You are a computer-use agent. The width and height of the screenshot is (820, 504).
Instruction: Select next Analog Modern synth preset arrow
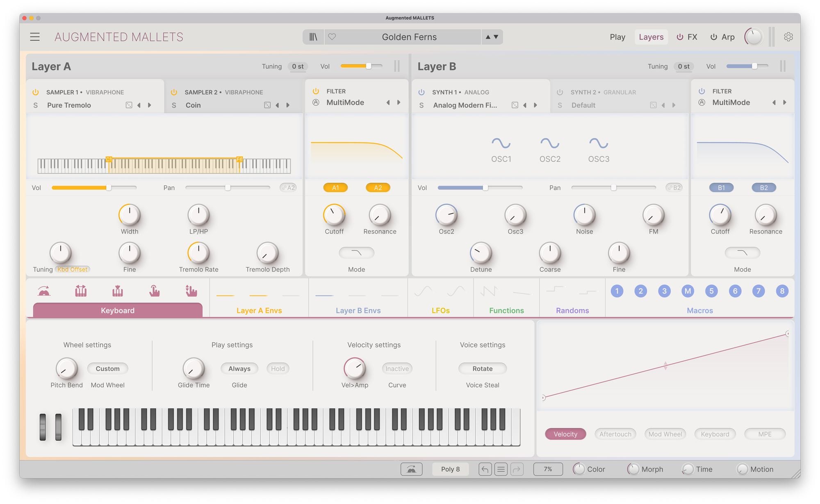pyautogui.click(x=535, y=105)
